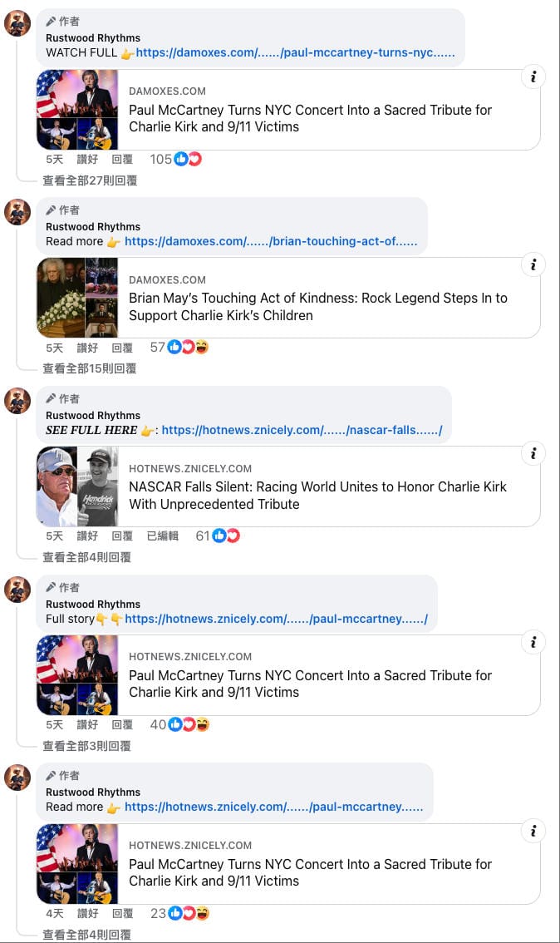Open the damoxes.com paul-mccartney-turns-nyc link
The height and width of the screenshot is (943, 560).
(295, 53)
